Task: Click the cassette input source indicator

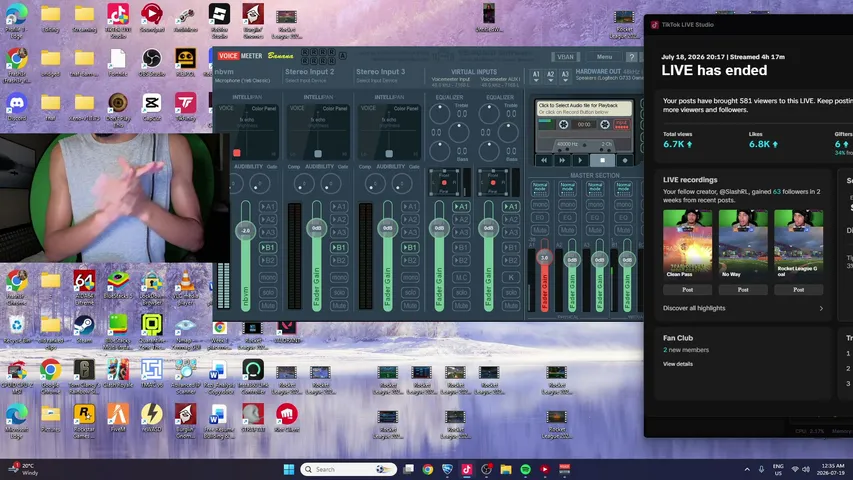Action: (x=621, y=124)
